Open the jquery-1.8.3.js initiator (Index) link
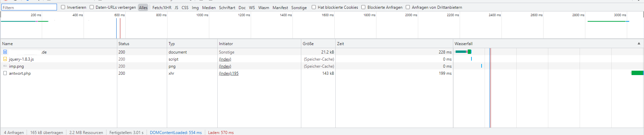 click(225, 59)
